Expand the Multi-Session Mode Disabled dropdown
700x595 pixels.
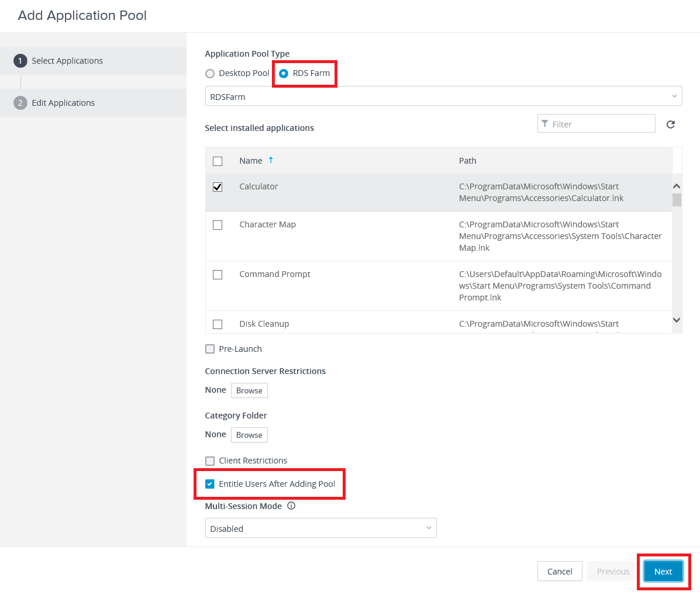tap(320, 528)
